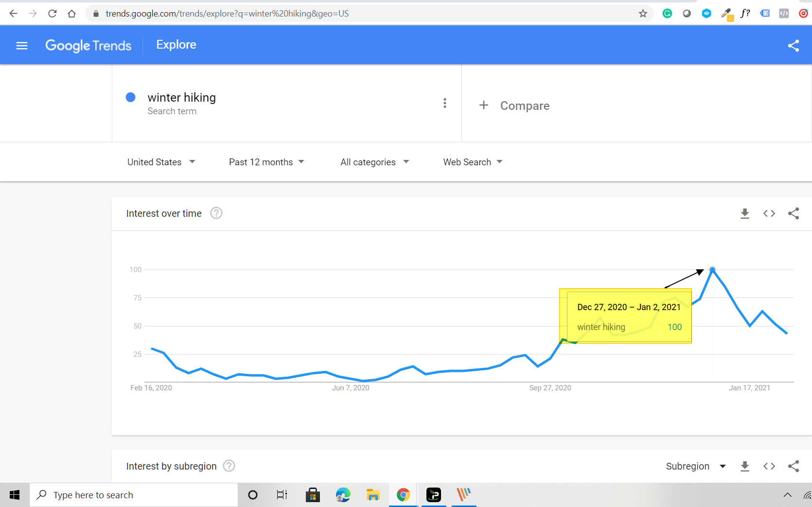Download Interest by subregion CSV
The height and width of the screenshot is (507, 812).
tap(745, 466)
